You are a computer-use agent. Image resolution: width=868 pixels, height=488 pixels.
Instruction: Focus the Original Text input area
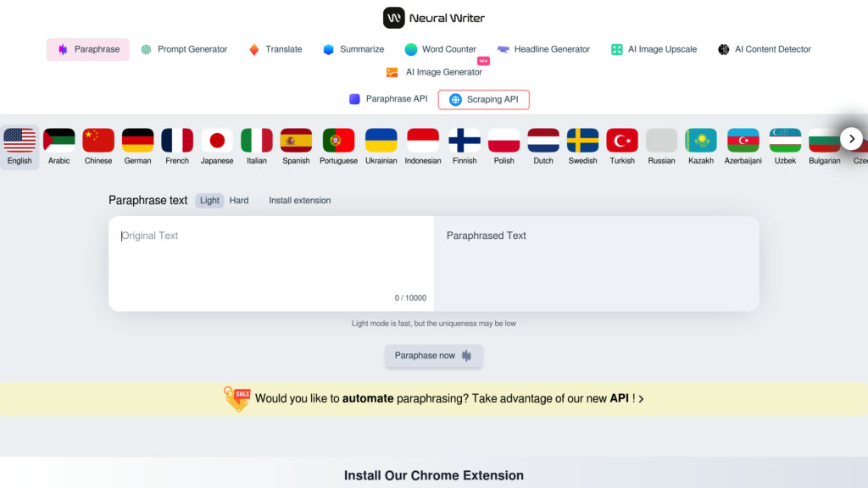pyautogui.click(x=271, y=263)
